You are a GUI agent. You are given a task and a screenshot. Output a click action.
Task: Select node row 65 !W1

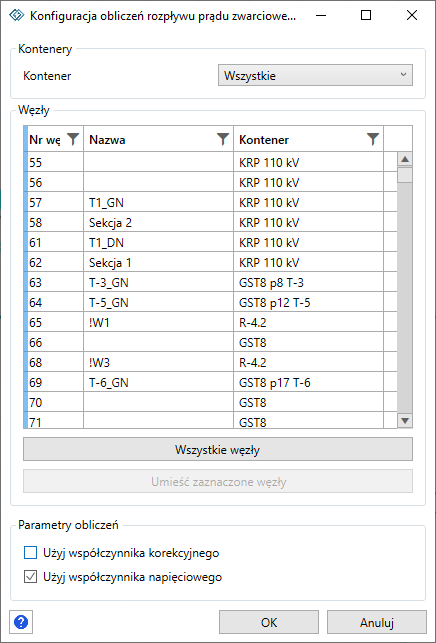(210, 323)
